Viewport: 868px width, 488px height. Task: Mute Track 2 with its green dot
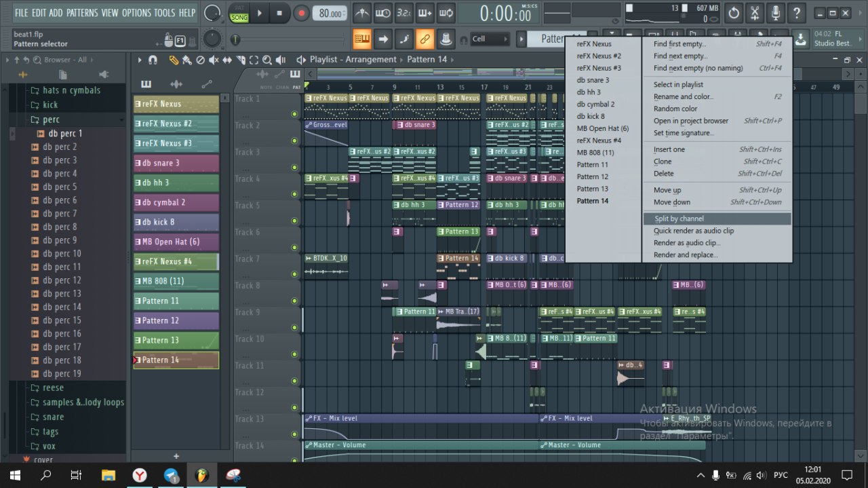[294, 141]
